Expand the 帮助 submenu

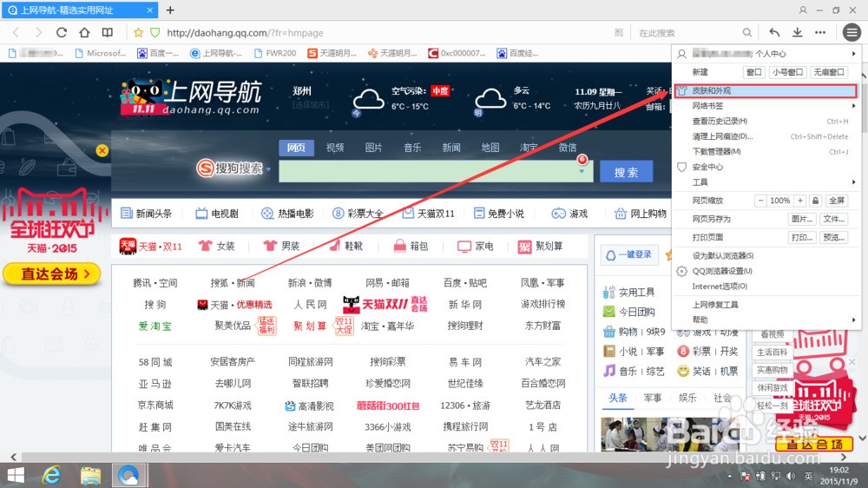pos(853,320)
